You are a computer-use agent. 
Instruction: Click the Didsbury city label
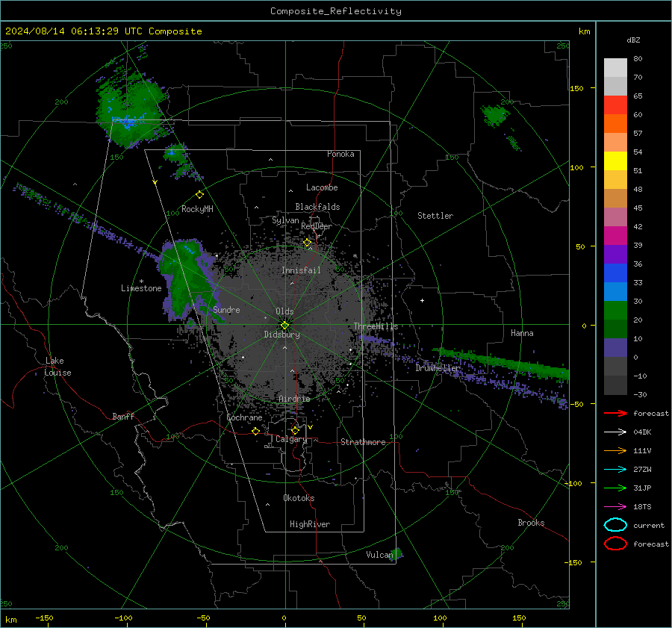click(x=281, y=335)
